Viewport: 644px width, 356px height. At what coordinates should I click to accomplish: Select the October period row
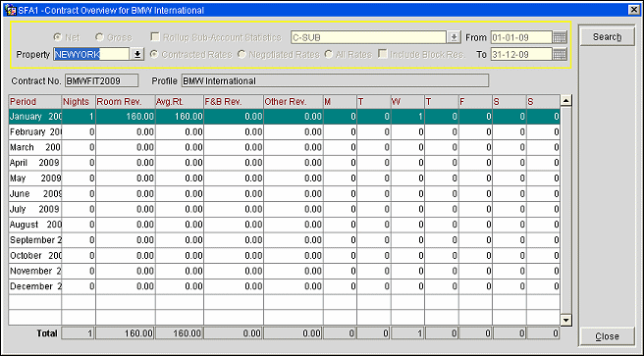(284, 256)
